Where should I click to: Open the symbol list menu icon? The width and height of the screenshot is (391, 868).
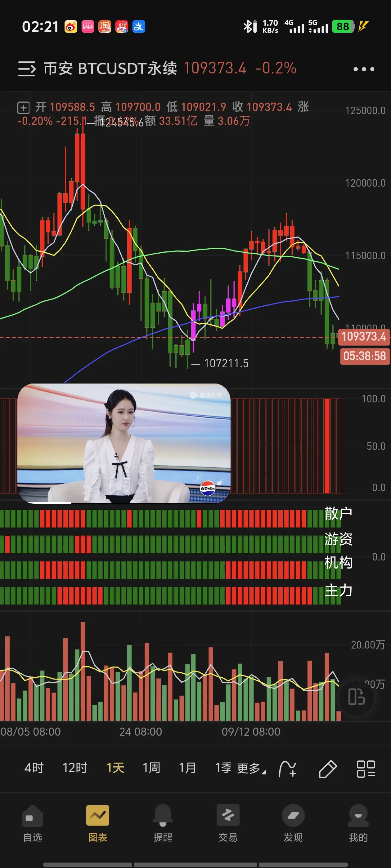tap(27, 69)
